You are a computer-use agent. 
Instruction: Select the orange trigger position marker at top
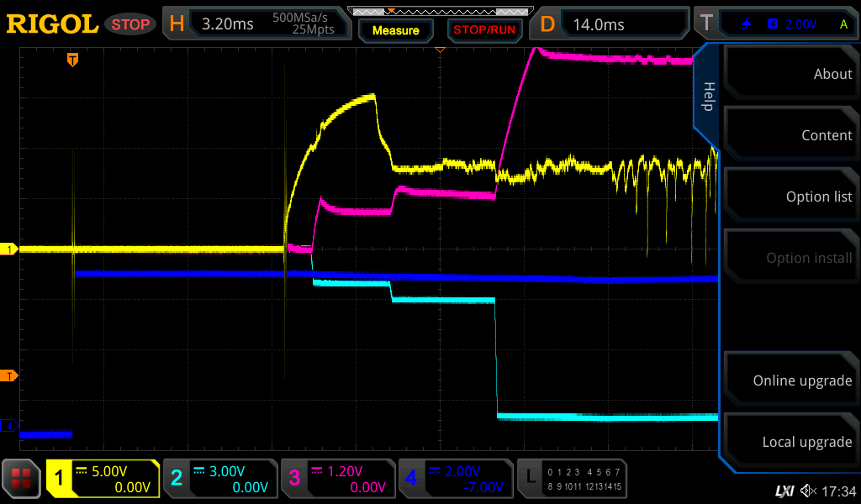(73, 60)
